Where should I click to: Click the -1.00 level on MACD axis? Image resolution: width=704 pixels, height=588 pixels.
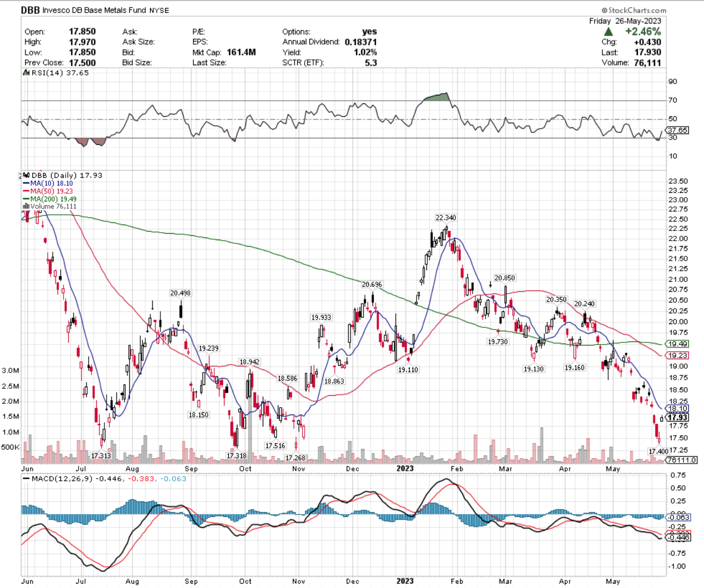click(678, 566)
